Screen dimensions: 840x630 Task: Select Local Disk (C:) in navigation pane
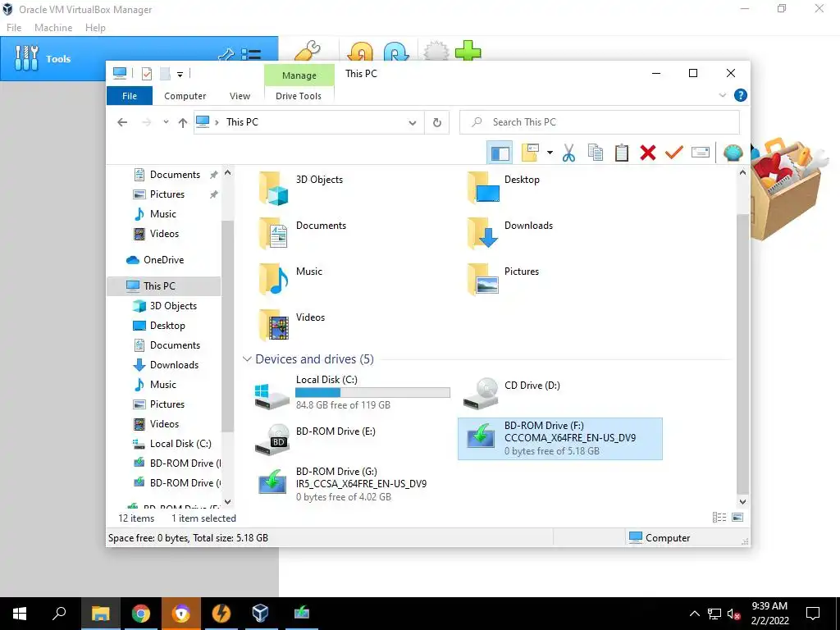click(x=180, y=444)
